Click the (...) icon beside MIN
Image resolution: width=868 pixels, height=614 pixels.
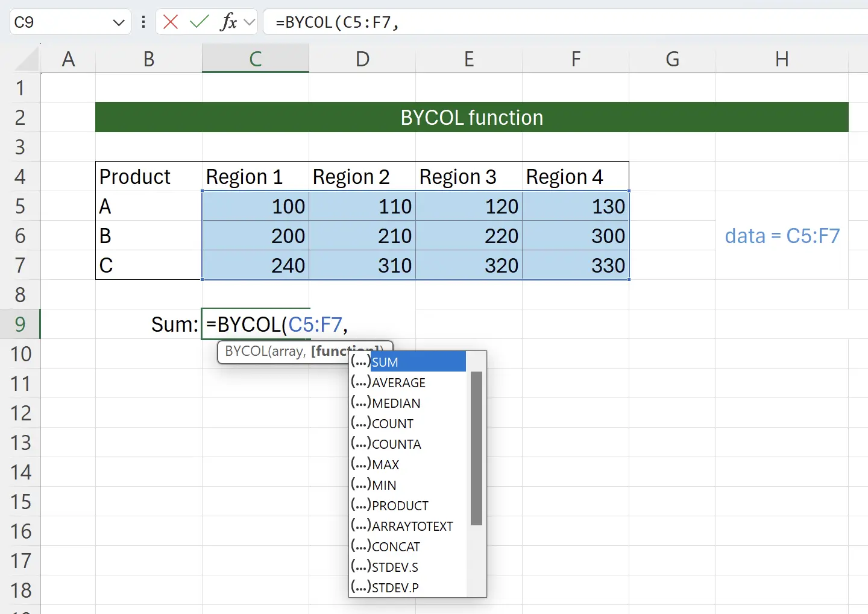pos(360,484)
